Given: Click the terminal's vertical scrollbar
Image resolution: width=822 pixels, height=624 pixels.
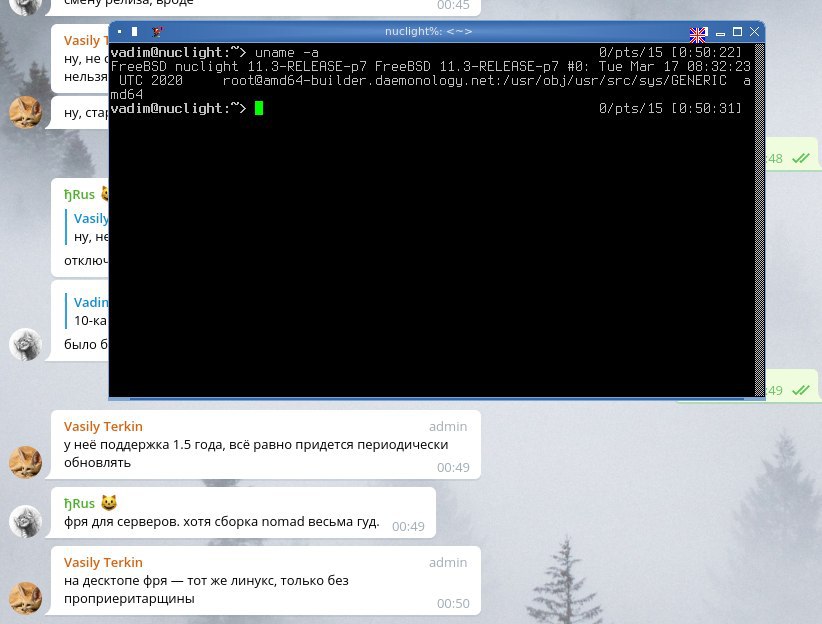Looking at the screenshot, I should pos(759,220).
